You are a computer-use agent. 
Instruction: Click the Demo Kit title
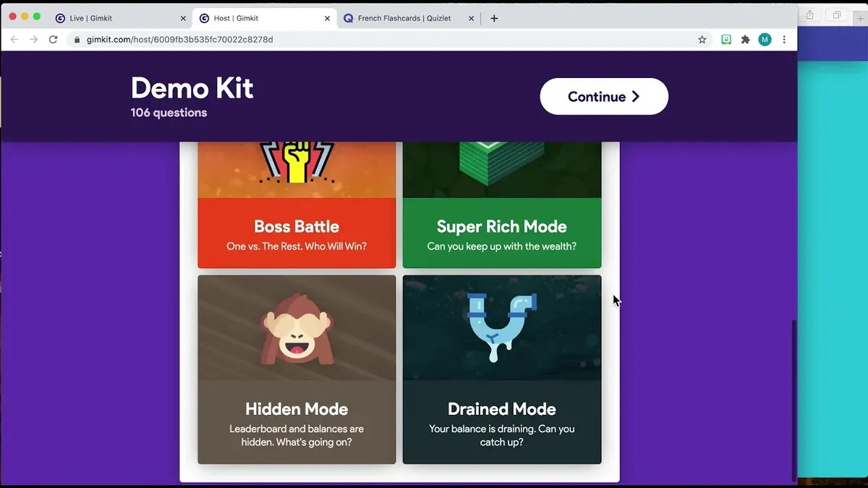point(192,88)
